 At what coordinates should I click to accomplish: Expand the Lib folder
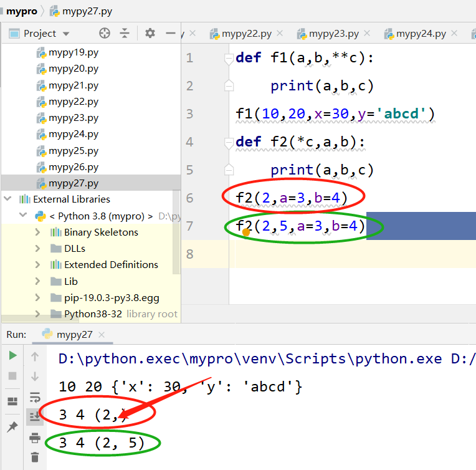coord(37,281)
